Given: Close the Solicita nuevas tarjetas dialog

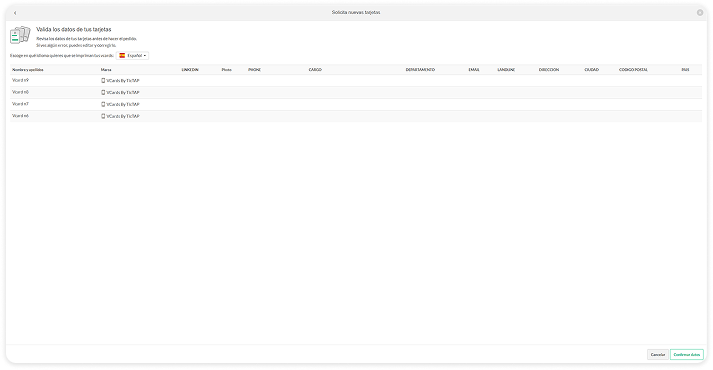Looking at the screenshot, I should tap(700, 13).
